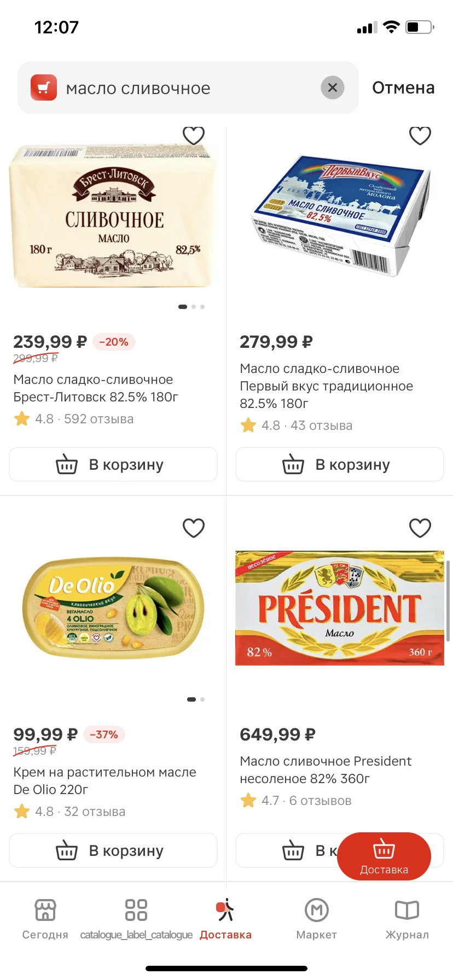Open the Журнал tab
Image resolution: width=453 pixels, height=980 pixels.
[x=407, y=919]
